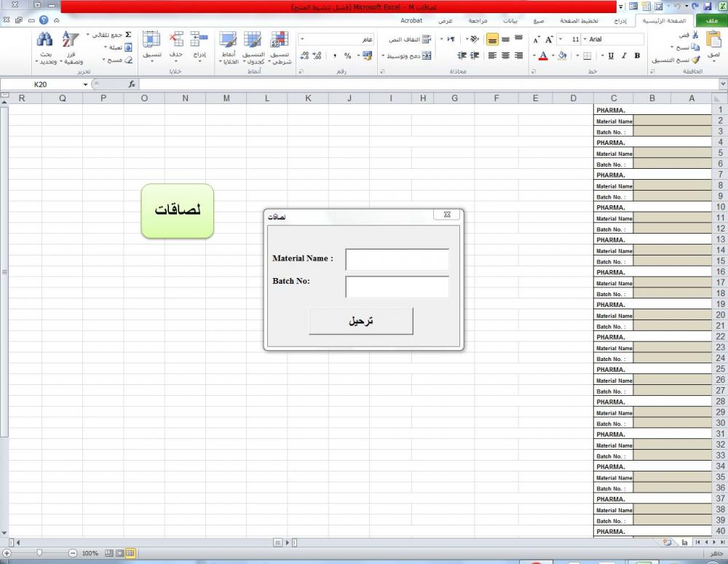
Task: Click the Insert cells (إدراج) icon
Action: coord(199,39)
